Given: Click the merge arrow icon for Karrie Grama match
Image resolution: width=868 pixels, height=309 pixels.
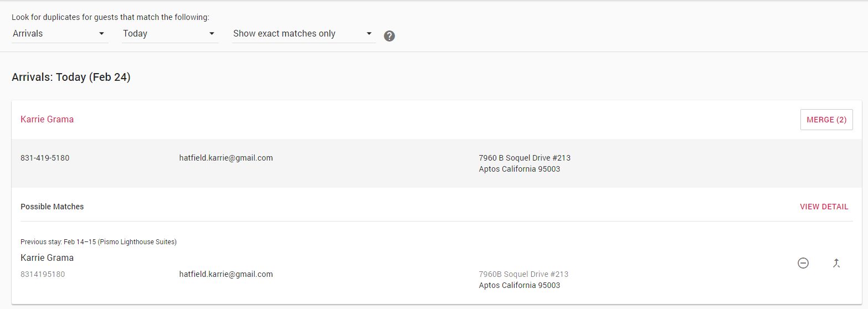Looking at the screenshot, I should (x=836, y=264).
